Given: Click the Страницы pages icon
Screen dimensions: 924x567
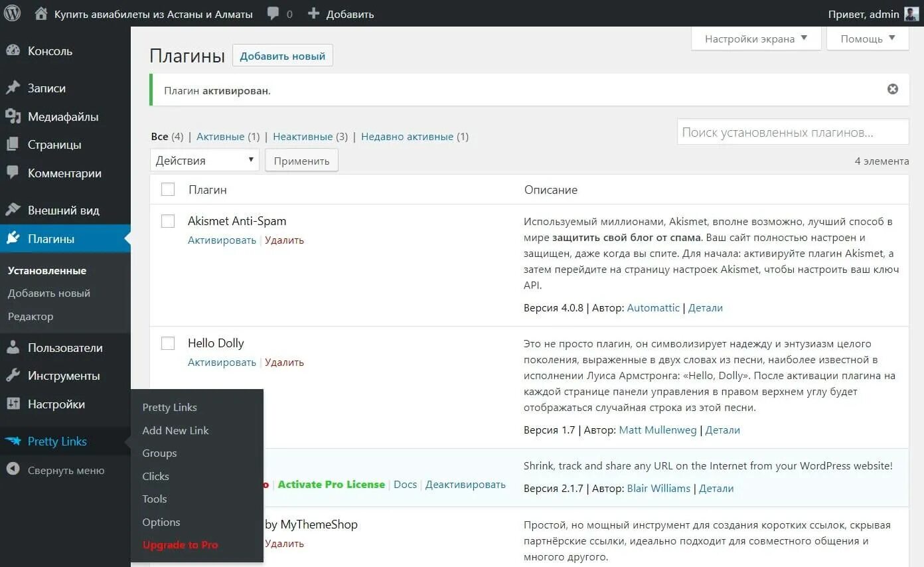Looking at the screenshot, I should pos(13,145).
